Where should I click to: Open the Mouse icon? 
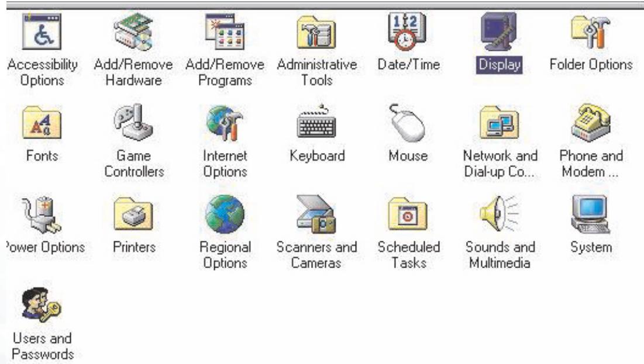(x=408, y=122)
